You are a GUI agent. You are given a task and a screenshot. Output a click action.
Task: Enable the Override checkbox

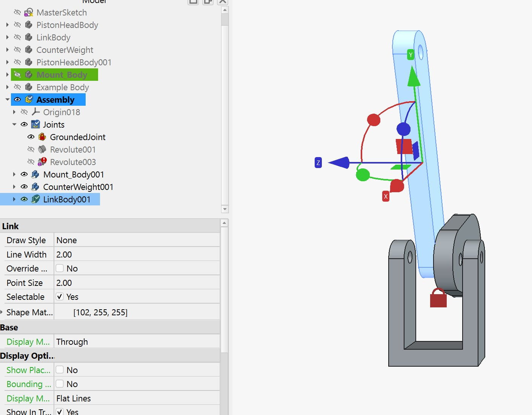point(60,268)
